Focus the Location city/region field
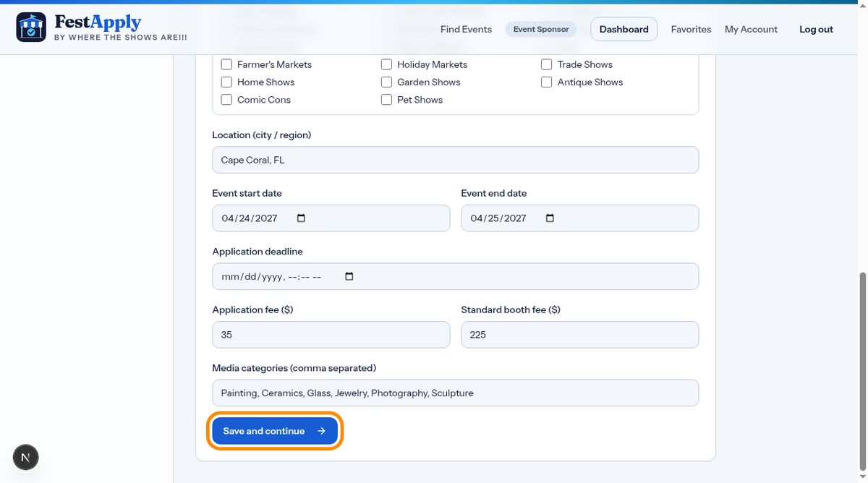 point(456,160)
